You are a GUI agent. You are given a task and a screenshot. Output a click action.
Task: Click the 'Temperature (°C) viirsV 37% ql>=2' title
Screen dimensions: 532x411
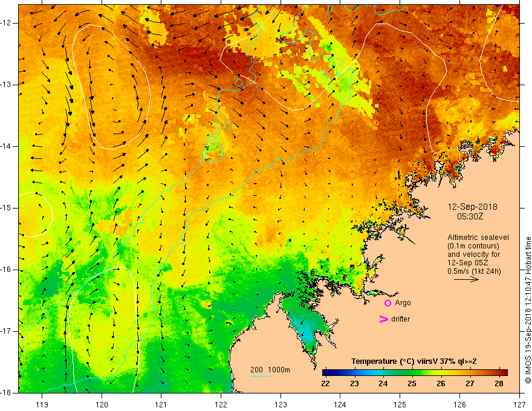click(414, 361)
